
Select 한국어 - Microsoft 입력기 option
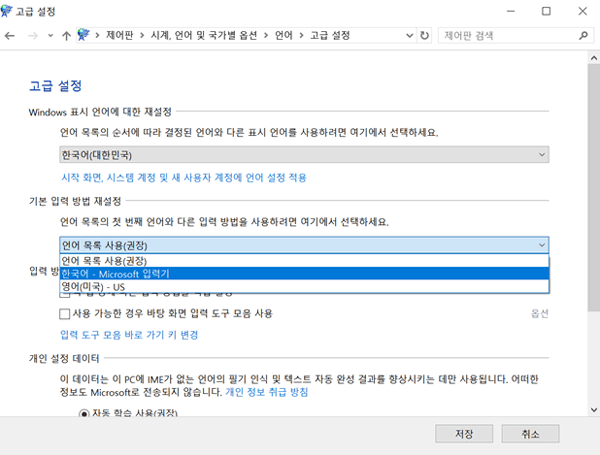[x=304, y=274]
